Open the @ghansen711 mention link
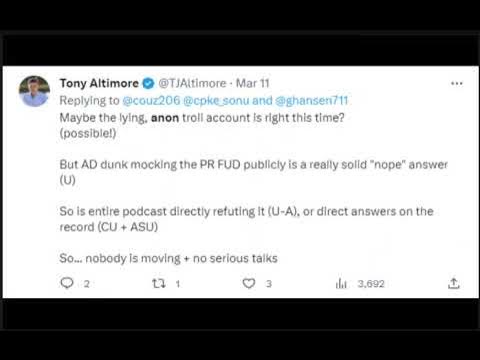This screenshot has width=480, height=360. click(312, 100)
